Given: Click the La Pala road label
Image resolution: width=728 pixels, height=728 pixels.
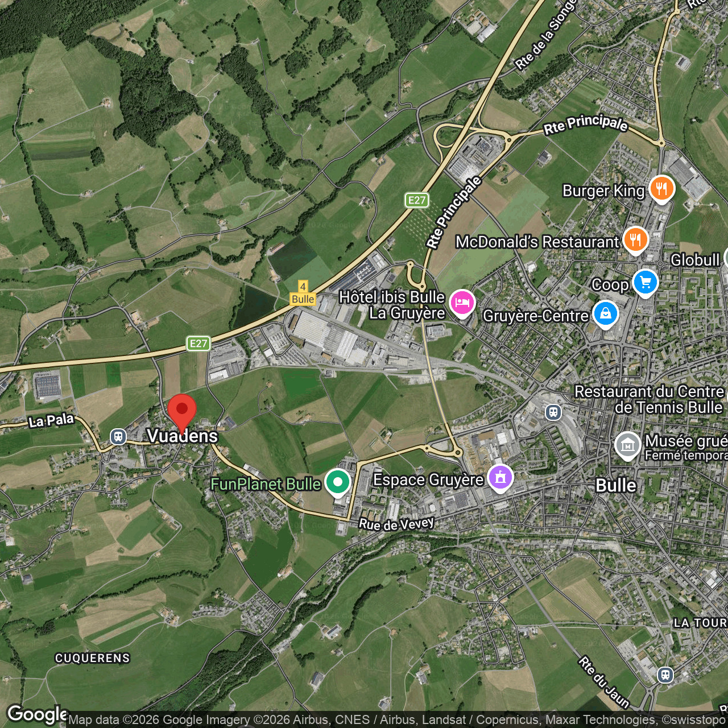Looking at the screenshot, I should click(x=52, y=421).
